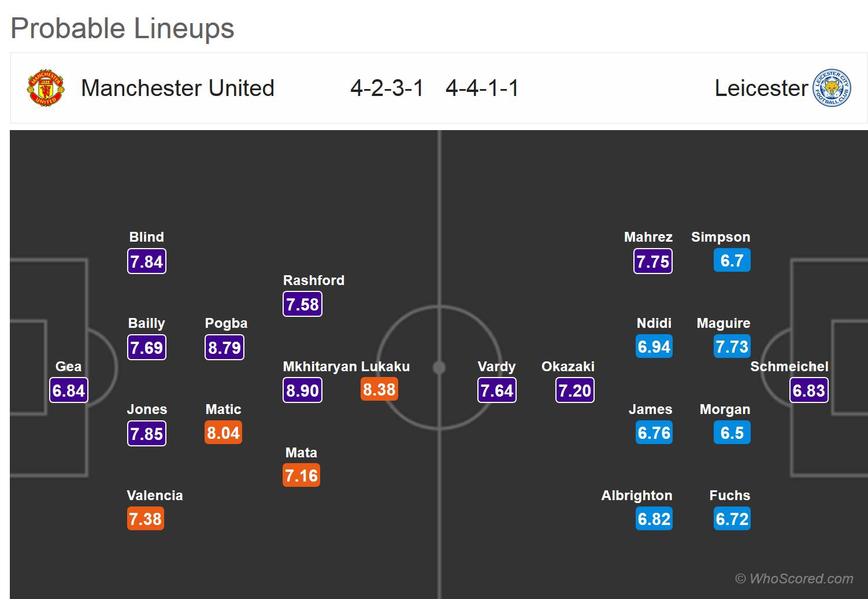Viewport: 868px width, 599px height.
Task: Select Mkhitaryan's 8.90 rating badge
Action: coord(302,390)
